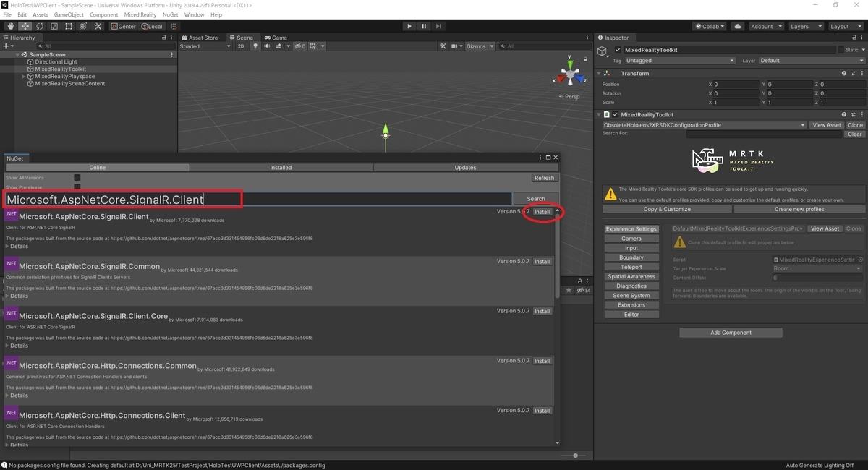
Task: Open Layout dropdown
Action: (x=845, y=26)
